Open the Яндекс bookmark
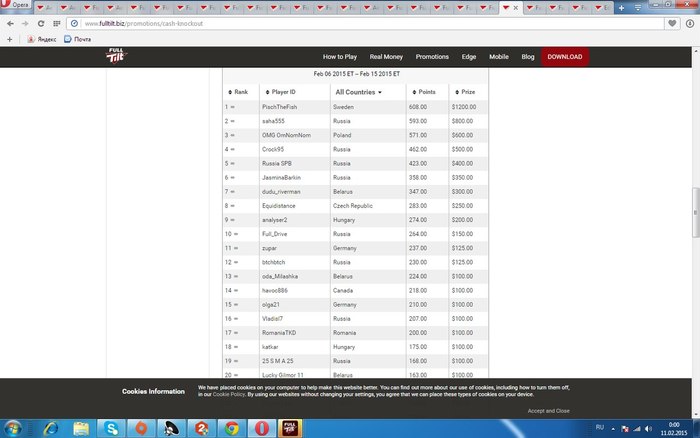The width and height of the screenshot is (700, 438). (x=42, y=39)
